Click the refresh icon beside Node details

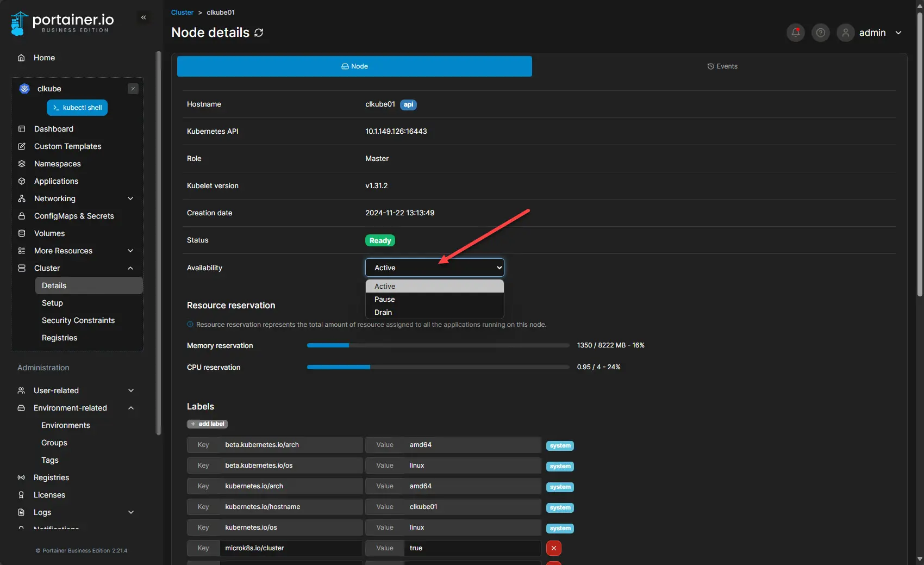point(259,33)
